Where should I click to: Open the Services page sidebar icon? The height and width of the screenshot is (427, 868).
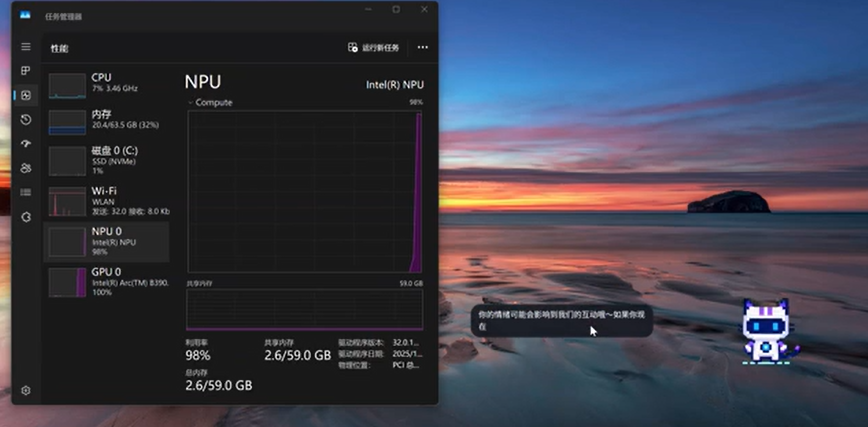pos(26,217)
